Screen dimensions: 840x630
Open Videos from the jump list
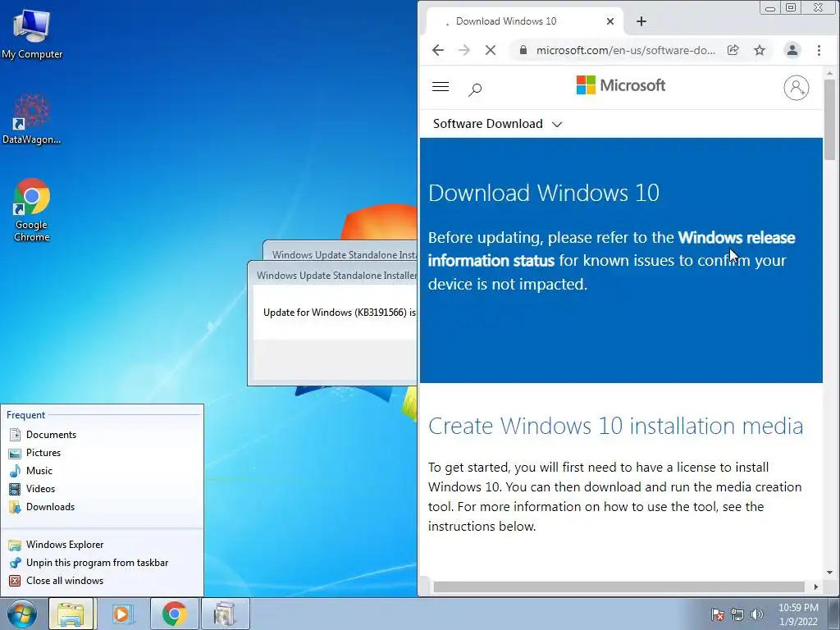102,489
